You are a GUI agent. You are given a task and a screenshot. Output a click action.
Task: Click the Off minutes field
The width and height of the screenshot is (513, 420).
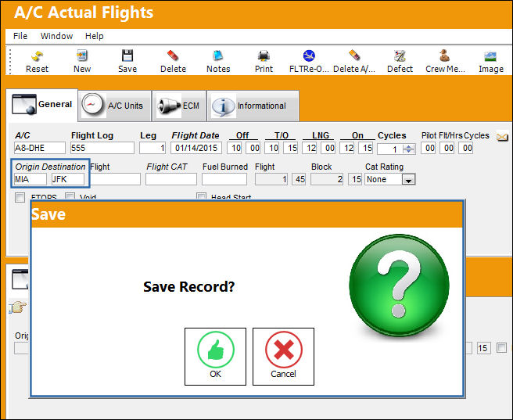[x=253, y=148]
